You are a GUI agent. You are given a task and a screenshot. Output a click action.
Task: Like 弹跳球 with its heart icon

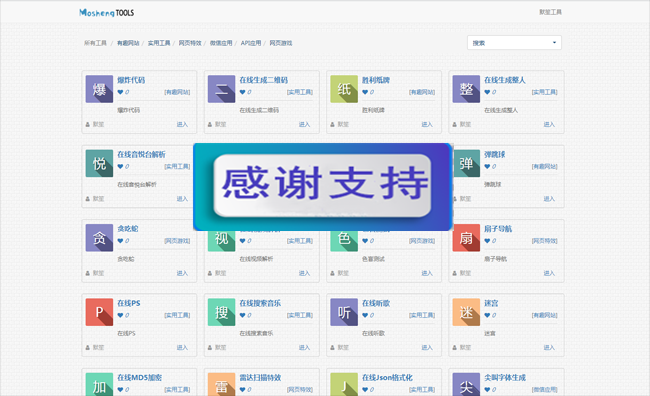point(488,166)
